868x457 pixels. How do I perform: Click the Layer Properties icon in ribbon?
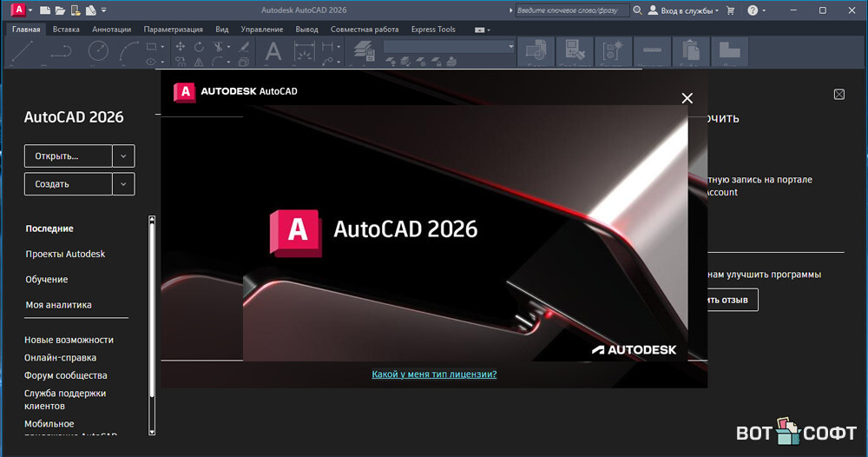coord(364,52)
